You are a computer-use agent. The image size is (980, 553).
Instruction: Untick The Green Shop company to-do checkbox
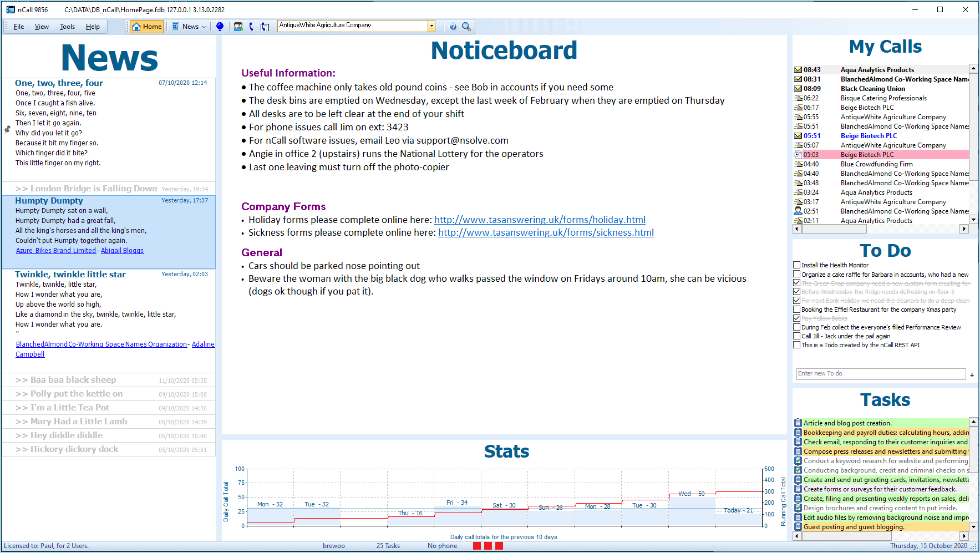pos(797,283)
